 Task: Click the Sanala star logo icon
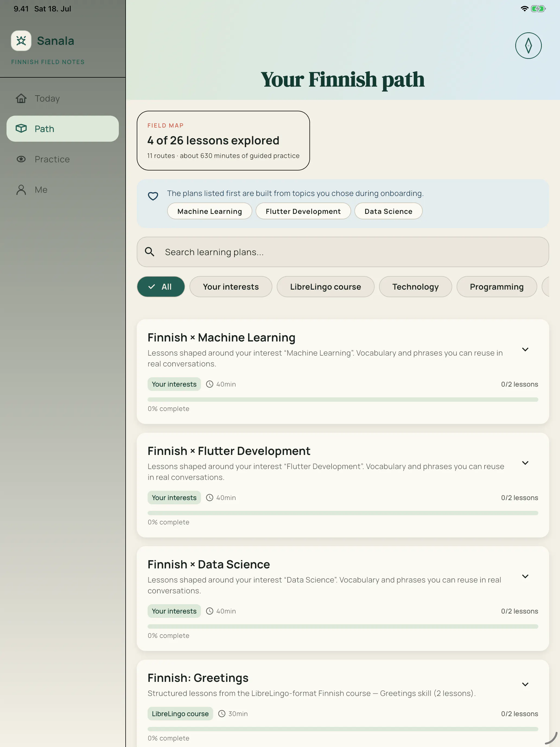(x=21, y=41)
